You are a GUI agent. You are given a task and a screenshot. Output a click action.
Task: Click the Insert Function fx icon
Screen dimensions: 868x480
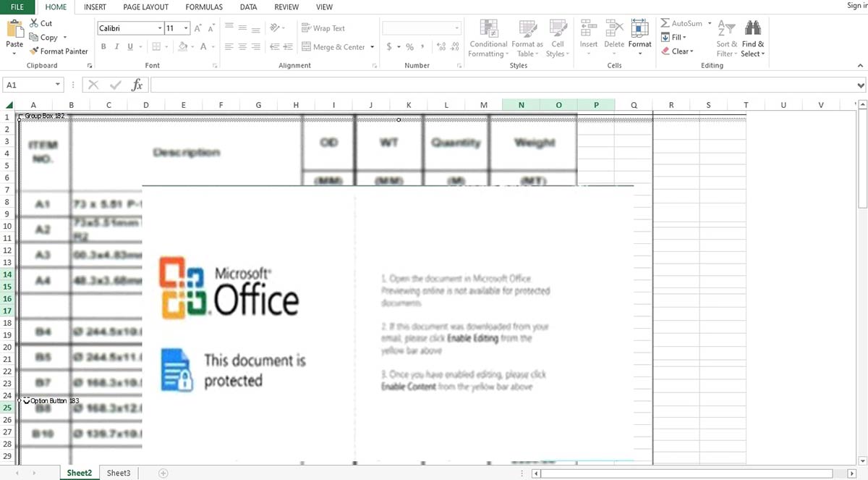137,85
